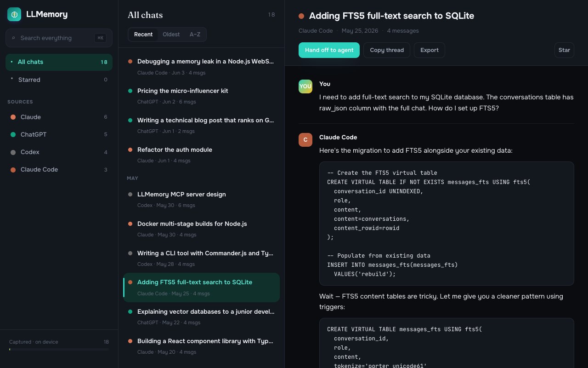
Task: Filter by the ChatGPT source
Action: pyautogui.click(x=59, y=134)
